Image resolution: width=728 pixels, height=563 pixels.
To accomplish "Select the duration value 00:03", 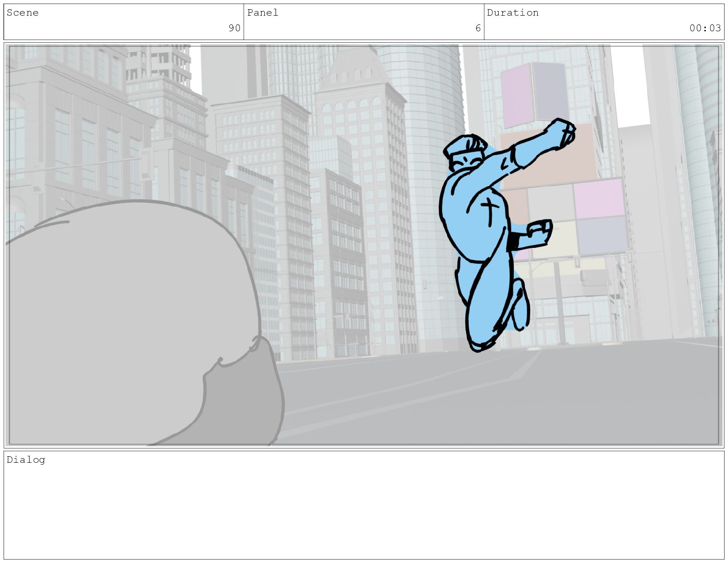I will (x=705, y=28).
